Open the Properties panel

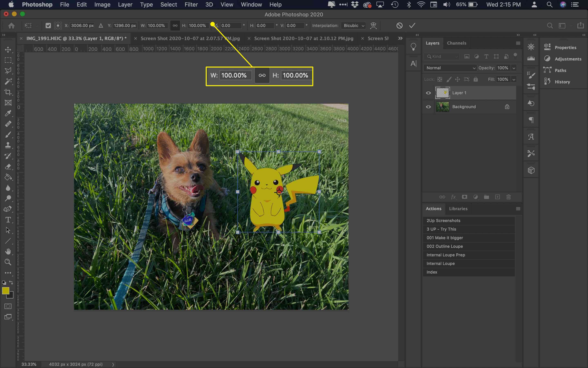[x=565, y=47]
